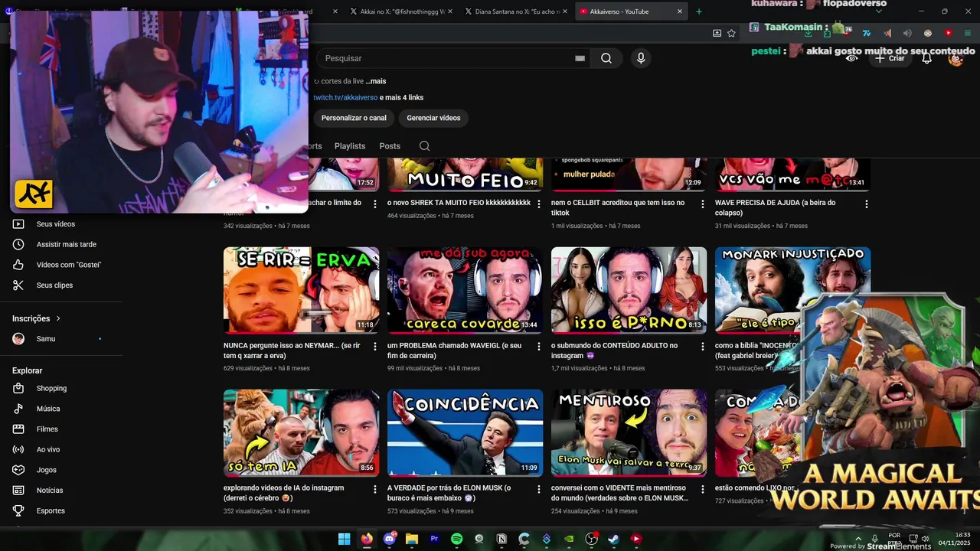Bookmark this page with the star icon

(731, 33)
